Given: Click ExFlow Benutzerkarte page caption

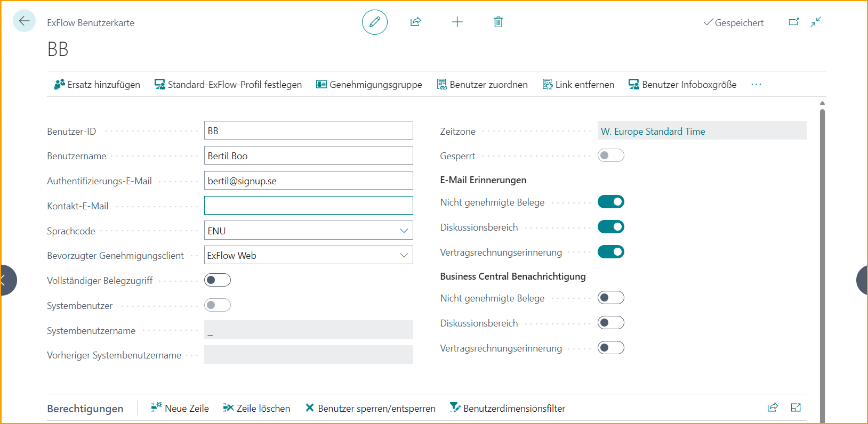Looking at the screenshot, I should [91, 23].
